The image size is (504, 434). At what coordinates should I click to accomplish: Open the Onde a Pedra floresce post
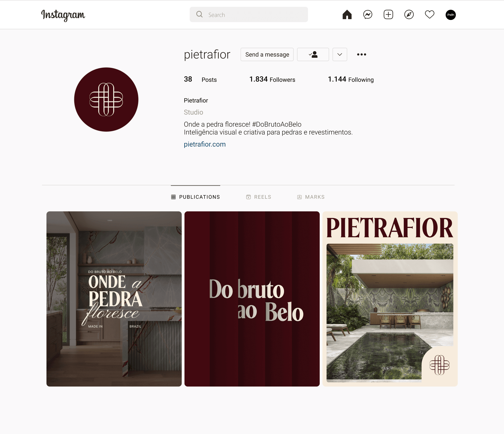tap(114, 299)
